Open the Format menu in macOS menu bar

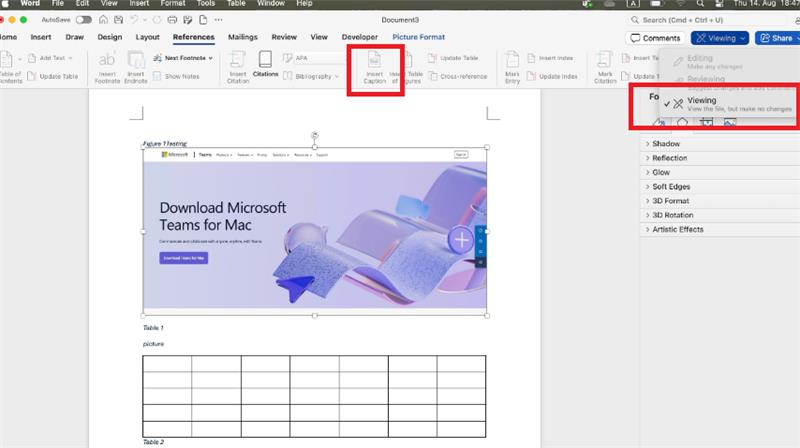(173, 4)
